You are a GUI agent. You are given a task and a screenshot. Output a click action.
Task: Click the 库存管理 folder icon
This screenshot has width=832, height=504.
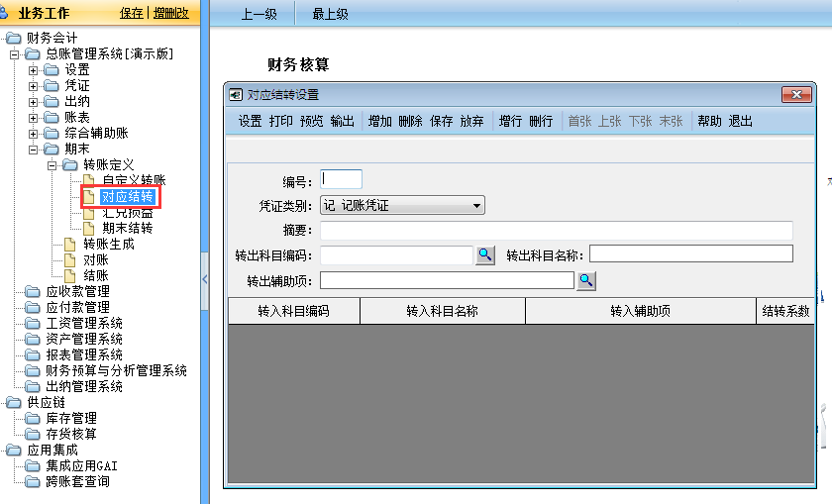pos(33,418)
